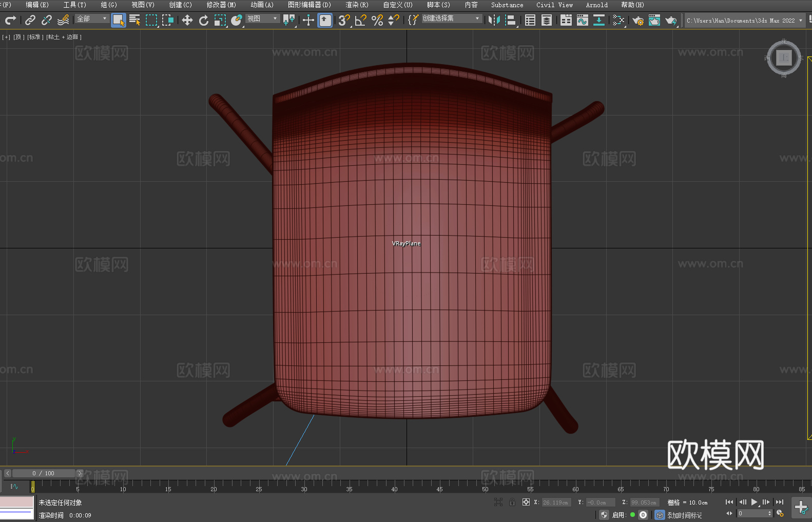
Task: Click Render Production teapot icon
Action: (671, 20)
